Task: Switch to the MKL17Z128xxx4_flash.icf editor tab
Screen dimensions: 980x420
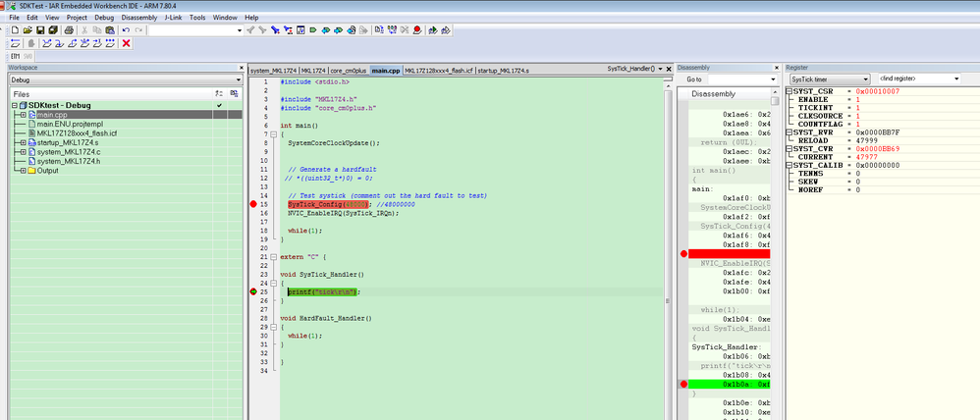Action: (x=439, y=71)
